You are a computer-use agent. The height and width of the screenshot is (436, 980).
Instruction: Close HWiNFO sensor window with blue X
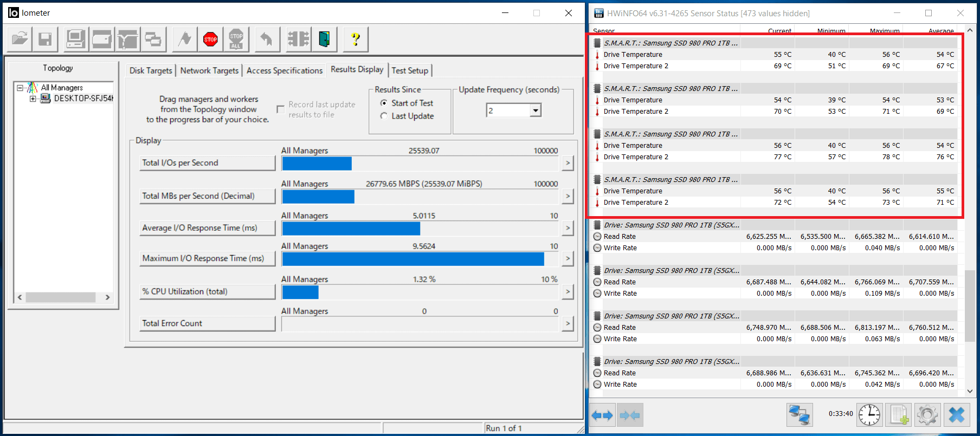(x=957, y=415)
